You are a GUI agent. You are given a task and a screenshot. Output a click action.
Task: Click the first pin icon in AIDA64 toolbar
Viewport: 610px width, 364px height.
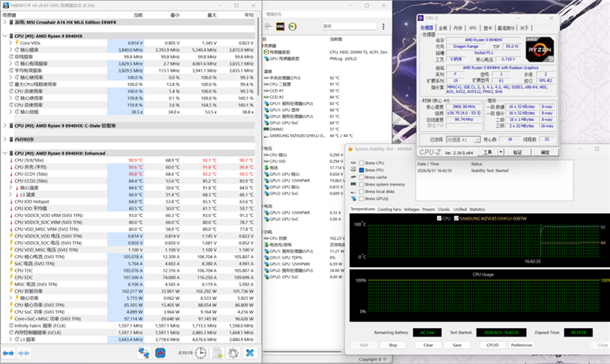[x=268, y=27]
